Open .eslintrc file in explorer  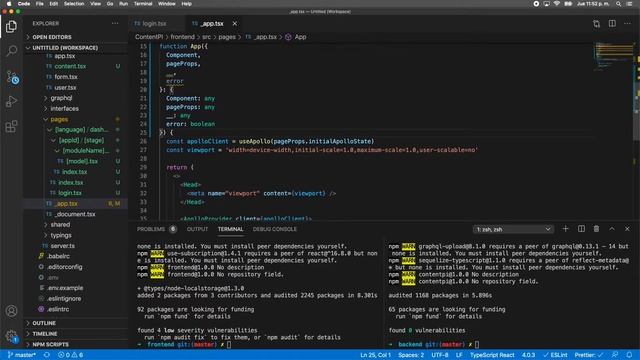pos(58,309)
